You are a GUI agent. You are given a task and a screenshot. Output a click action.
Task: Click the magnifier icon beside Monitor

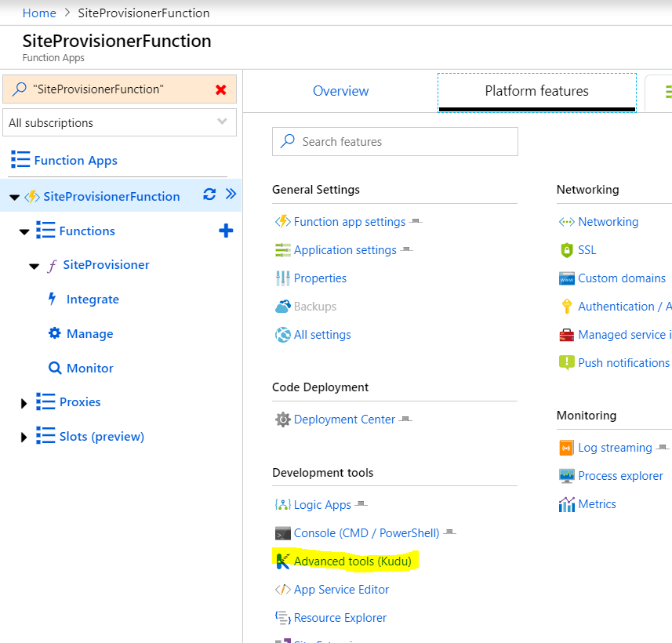pos(55,368)
